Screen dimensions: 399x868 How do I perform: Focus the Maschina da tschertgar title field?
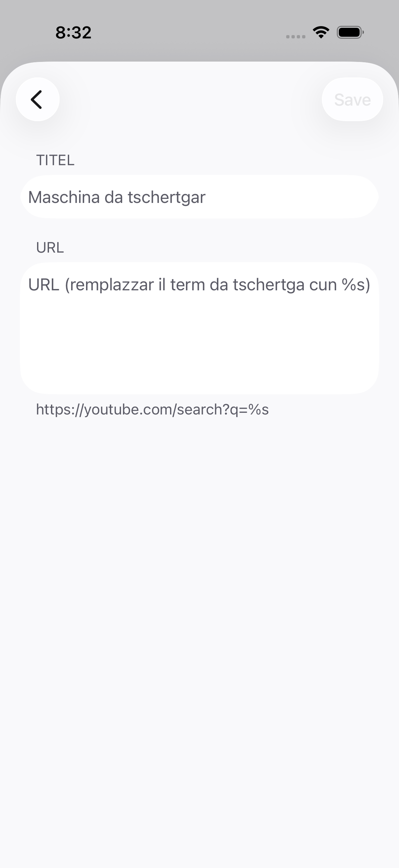(199, 197)
